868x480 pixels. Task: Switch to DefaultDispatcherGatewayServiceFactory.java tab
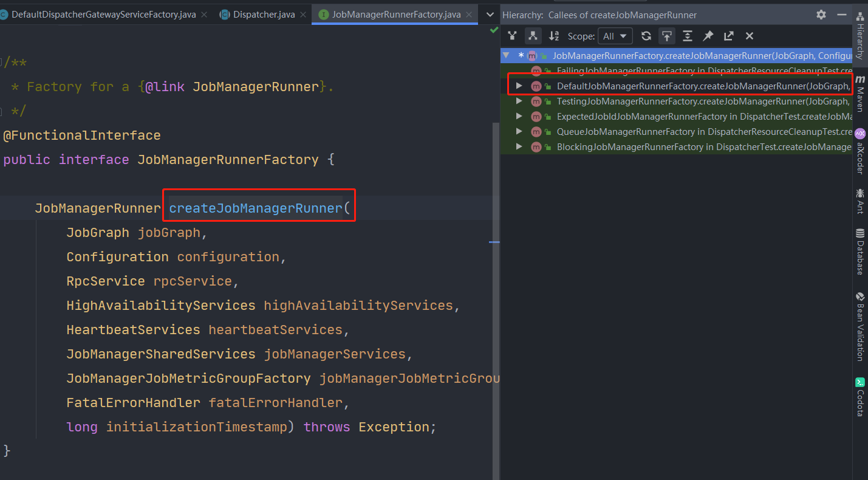103,14
